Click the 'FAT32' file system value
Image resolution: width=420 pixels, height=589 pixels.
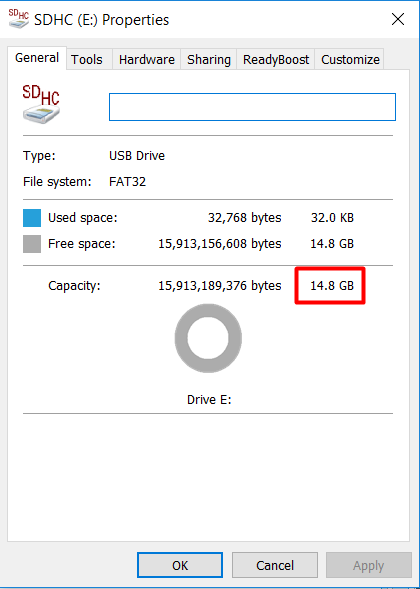[127, 182]
